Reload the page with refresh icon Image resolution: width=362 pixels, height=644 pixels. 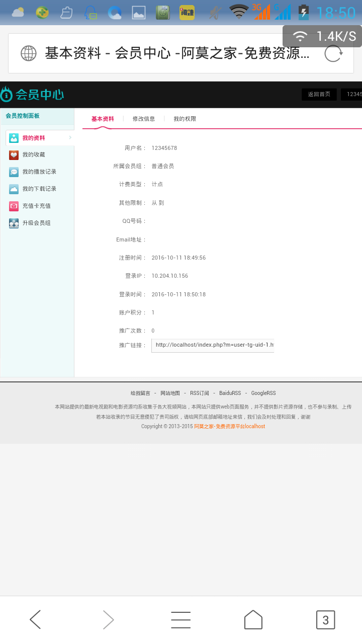point(333,53)
